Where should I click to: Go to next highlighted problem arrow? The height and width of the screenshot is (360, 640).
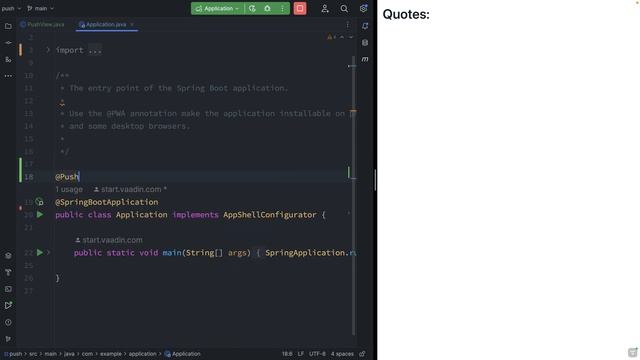coord(351,38)
